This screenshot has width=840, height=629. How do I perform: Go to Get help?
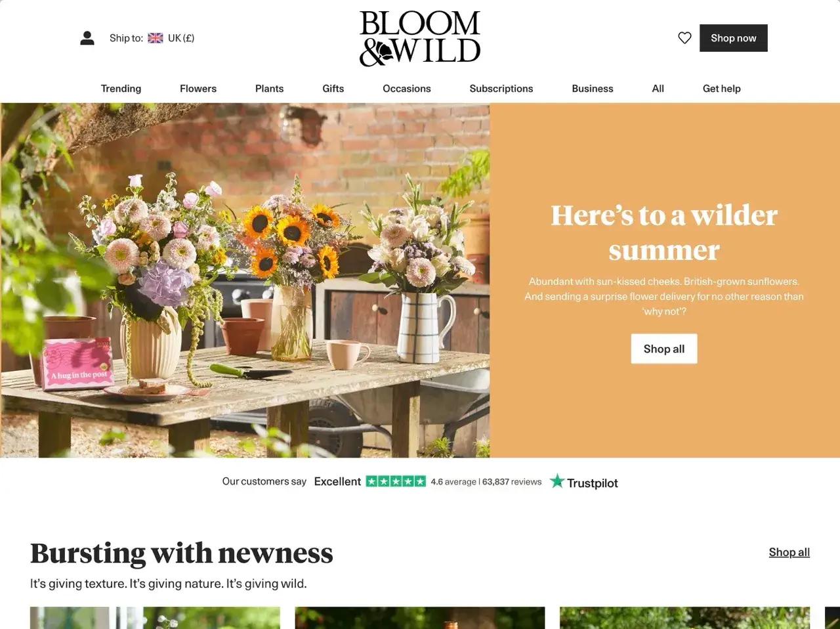pyautogui.click(x=722, y=89)
